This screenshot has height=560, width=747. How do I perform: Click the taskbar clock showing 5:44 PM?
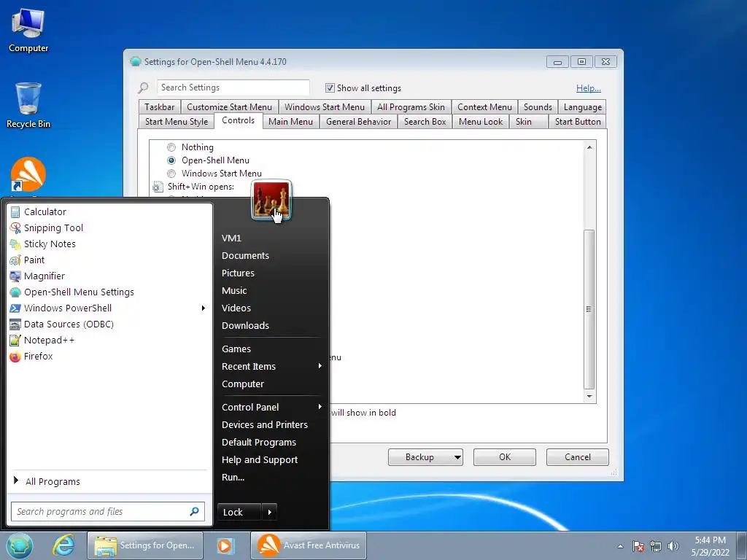click(x=710, y=546)
